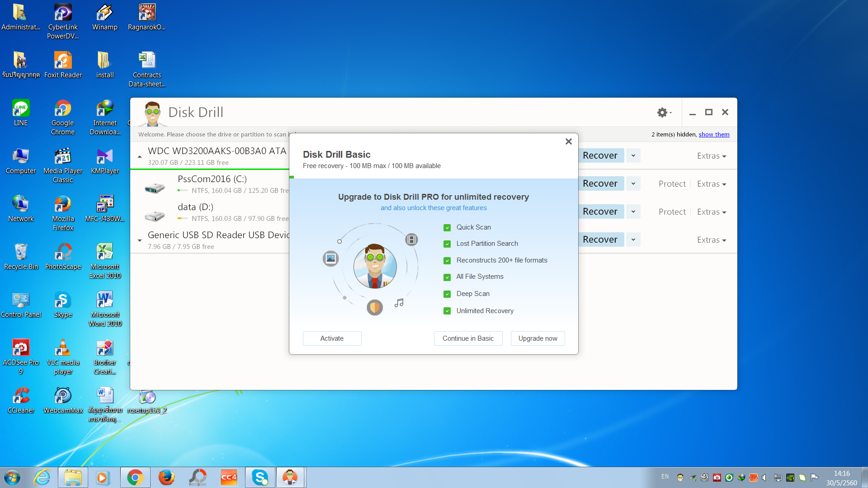Collapse the WDC WD3200AAKS drive tree

[140, 157]
